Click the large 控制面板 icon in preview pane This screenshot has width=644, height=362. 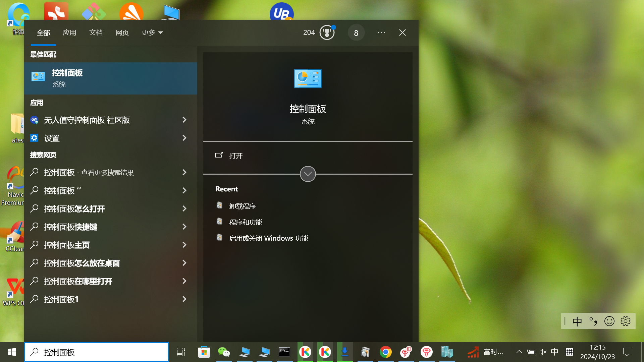click(x=308, y=78)
